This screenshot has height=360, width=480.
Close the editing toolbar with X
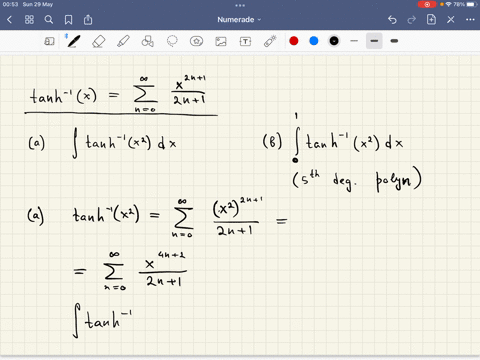(x=451, y=20)
